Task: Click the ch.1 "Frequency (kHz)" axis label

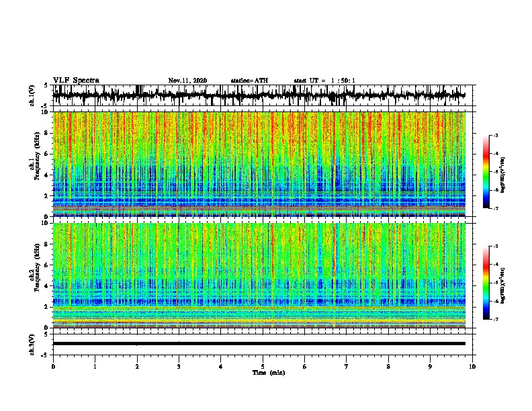Action: pyautogui.click(x=37, y=156)
